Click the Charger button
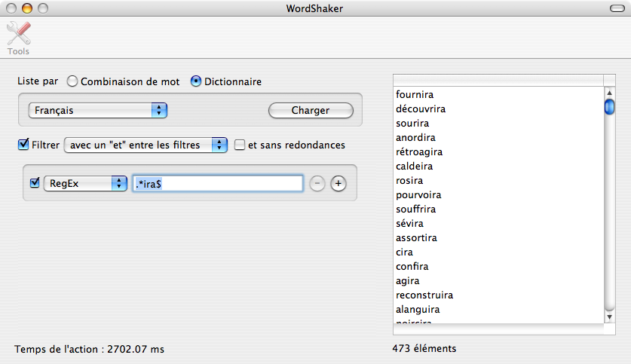Image resolution: width=631 pixels, height=364 pixels. click(311, 110)
